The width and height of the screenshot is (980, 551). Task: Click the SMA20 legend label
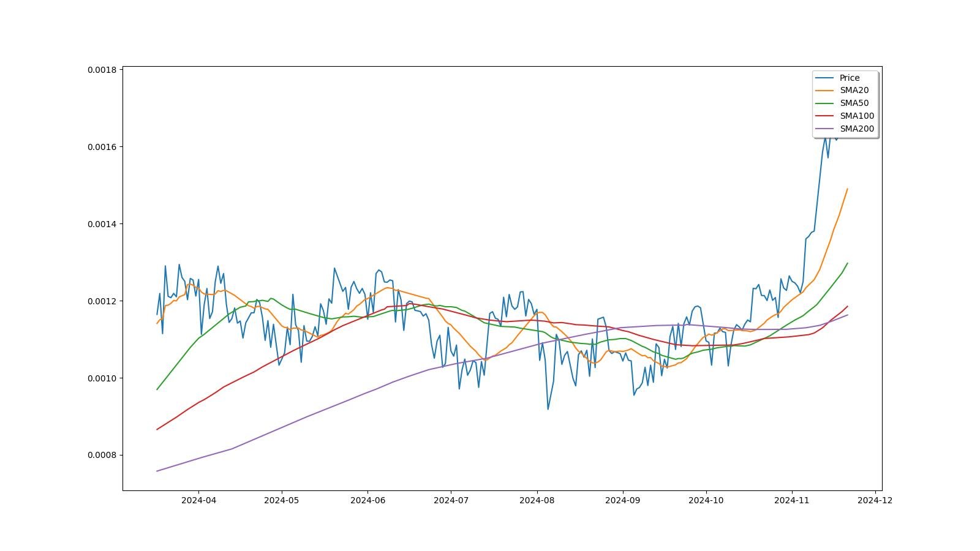pos(854,91)
